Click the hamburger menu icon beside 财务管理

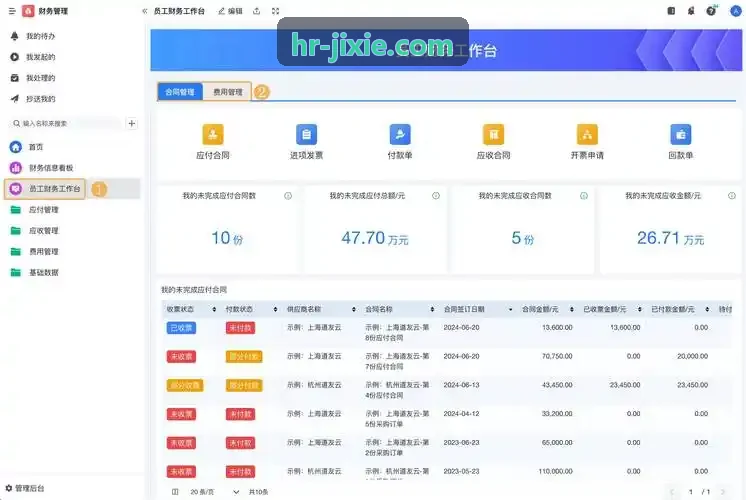point(12,11)
